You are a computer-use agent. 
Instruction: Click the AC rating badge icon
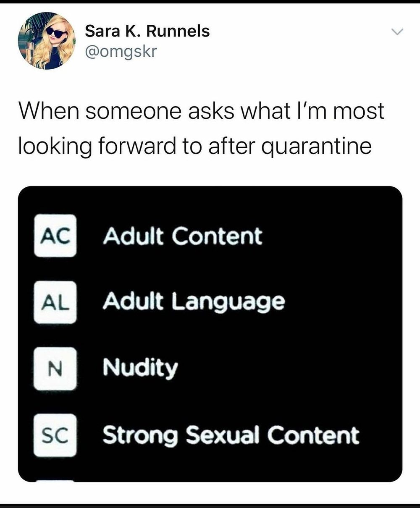click(x=55, y=236)
